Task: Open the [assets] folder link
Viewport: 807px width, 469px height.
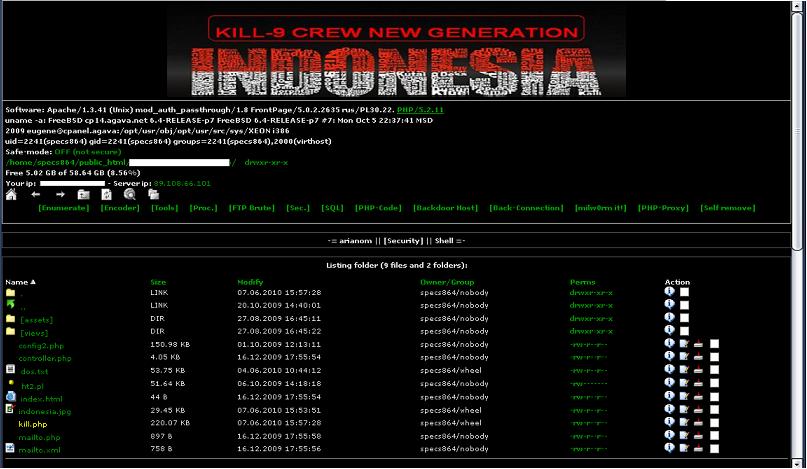Action: [37, 320]
